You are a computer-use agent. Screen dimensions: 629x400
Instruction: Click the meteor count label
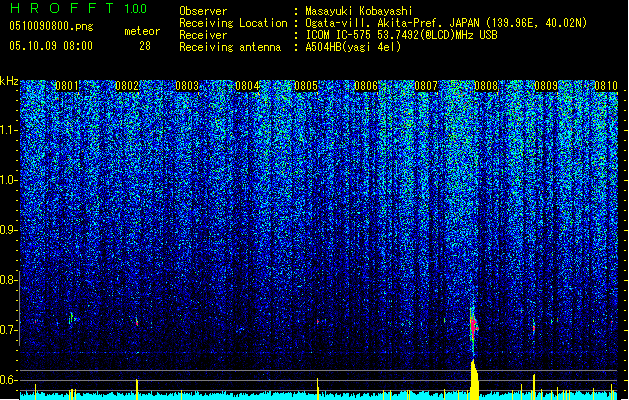pos(142,31)
